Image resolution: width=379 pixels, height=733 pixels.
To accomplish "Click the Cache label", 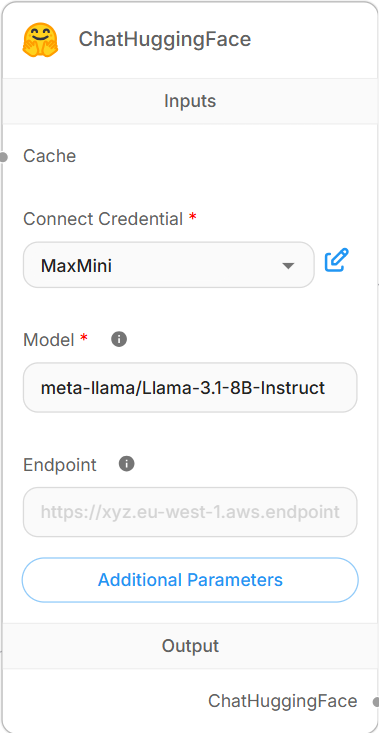I will [x=50, y=156].
